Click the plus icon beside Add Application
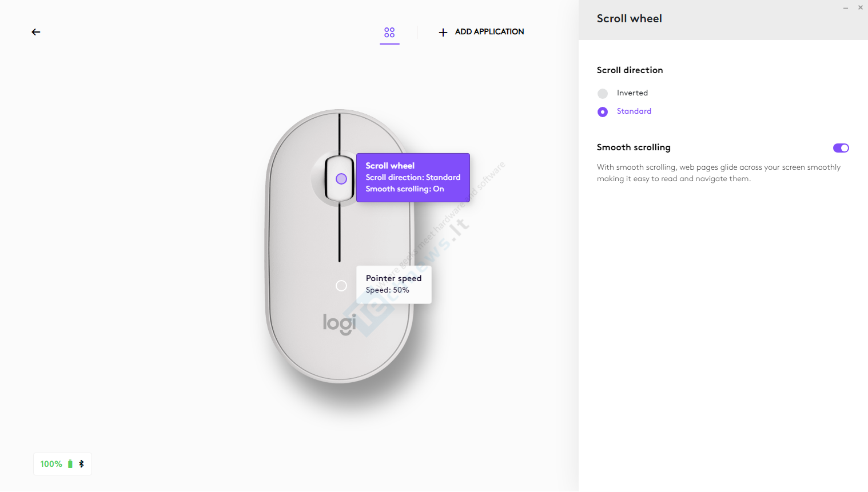 point(443,33)
